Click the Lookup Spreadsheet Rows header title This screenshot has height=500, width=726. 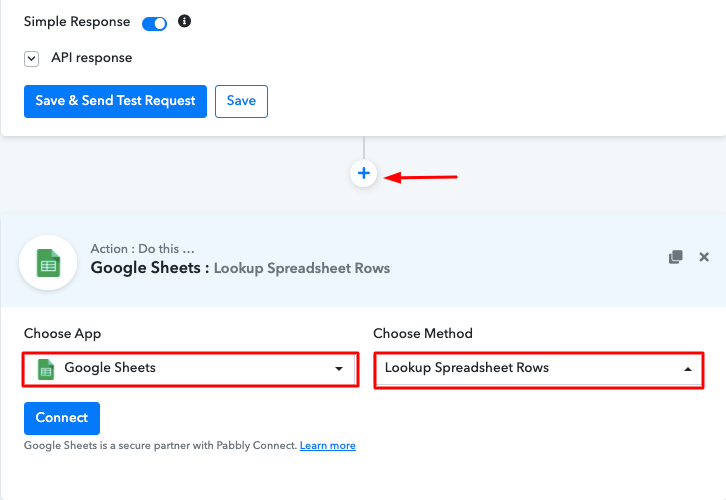(x=302, y=269)
